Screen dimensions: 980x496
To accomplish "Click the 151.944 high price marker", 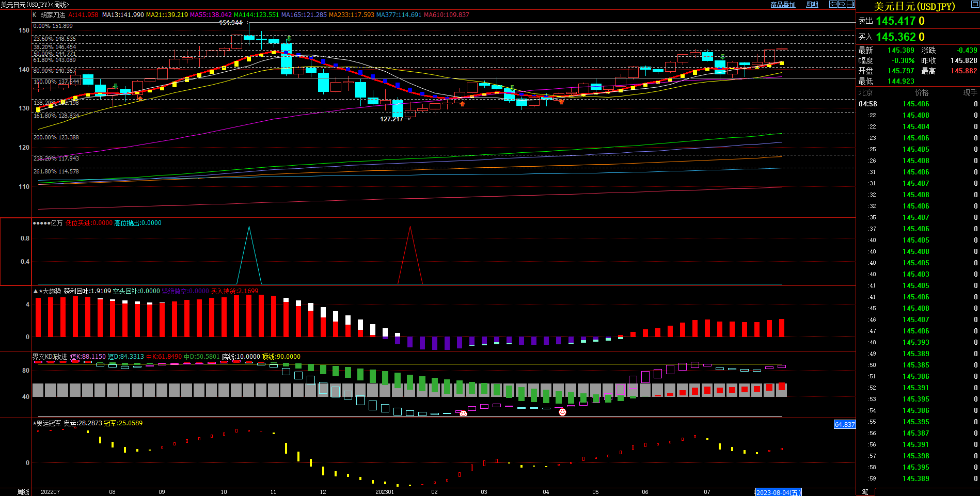I will pyautogui.click(x=230, y=23).
